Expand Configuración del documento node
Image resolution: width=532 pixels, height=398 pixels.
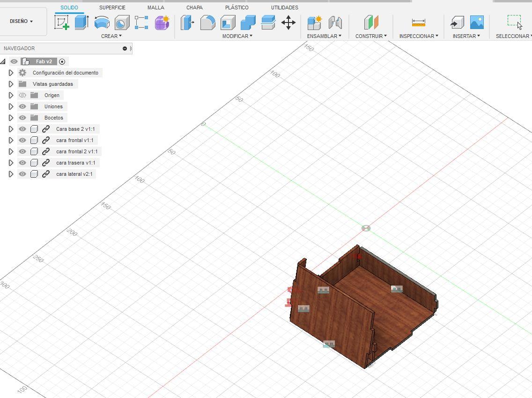point(11,73)
